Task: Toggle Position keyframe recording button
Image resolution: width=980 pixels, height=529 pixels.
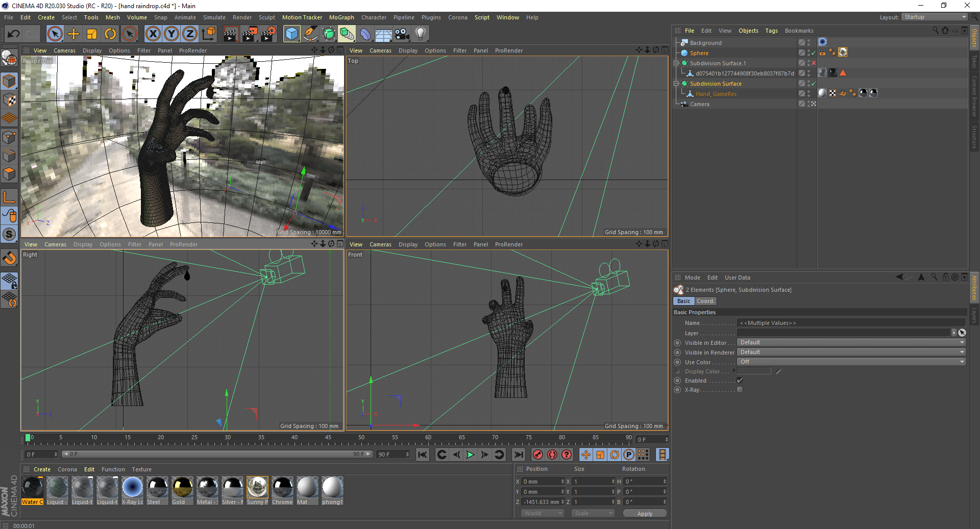Action: [586, 455]
